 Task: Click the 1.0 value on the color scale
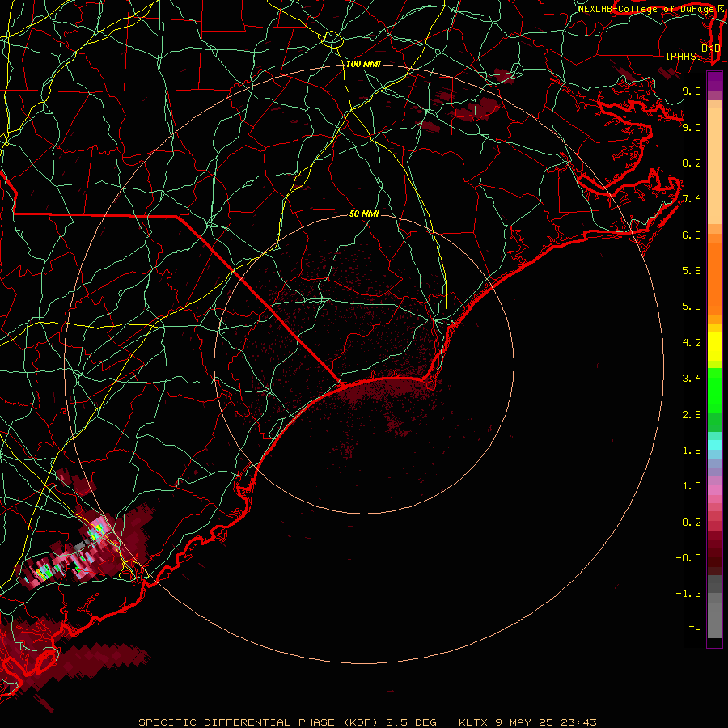click(692, 486)
